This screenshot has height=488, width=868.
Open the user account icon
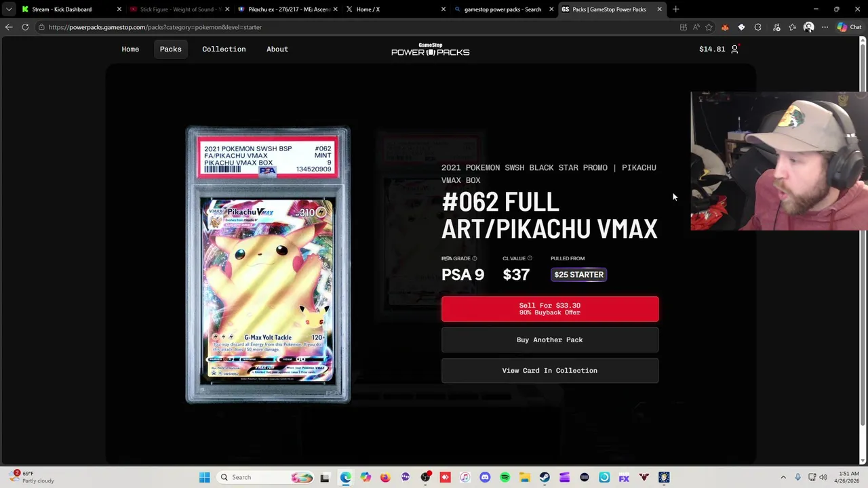pyautogui.click(x=734, y=49)
